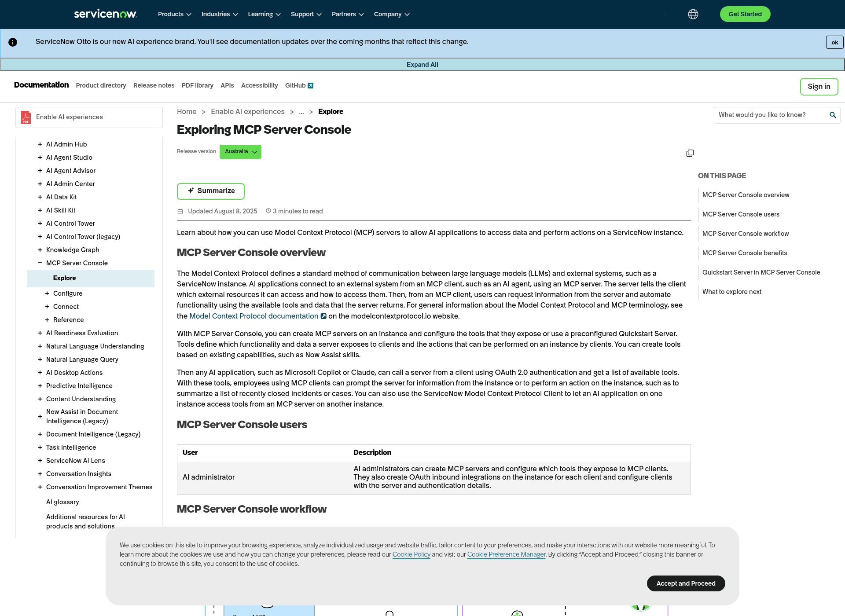The image size is (845, 616).
Task: Open the Enable AI experiences PDF icon
Action: coord(26,117)
